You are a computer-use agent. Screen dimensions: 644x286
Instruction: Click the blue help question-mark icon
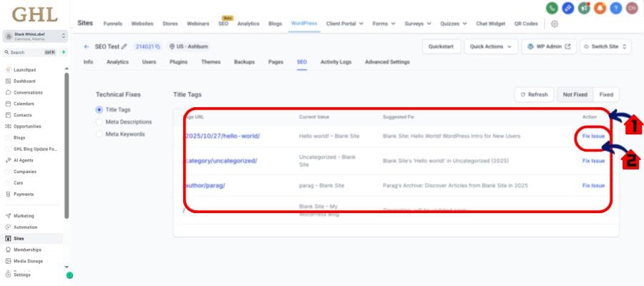616,8
